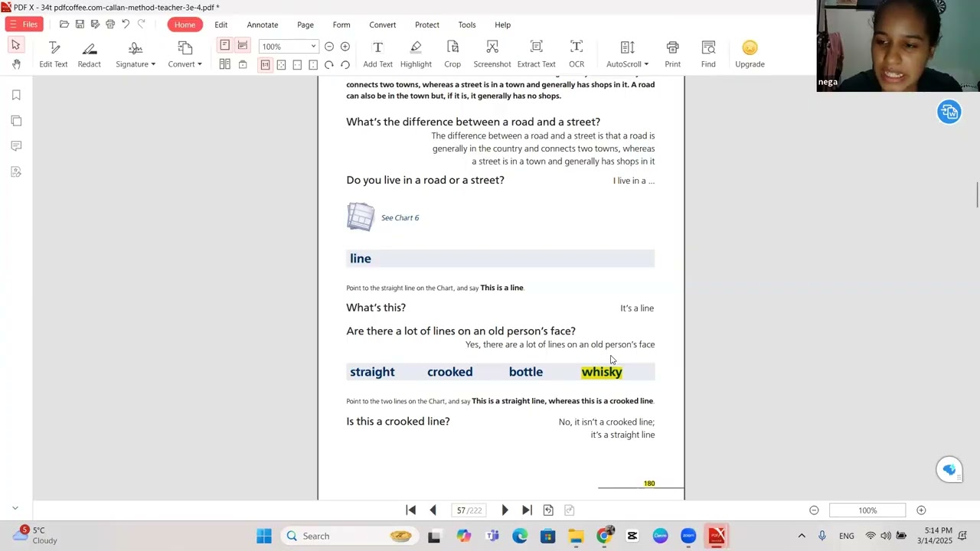The image size is (980, 551).
Task: Expand the bottom-left sidebar chevron
Action: (15, 508)
